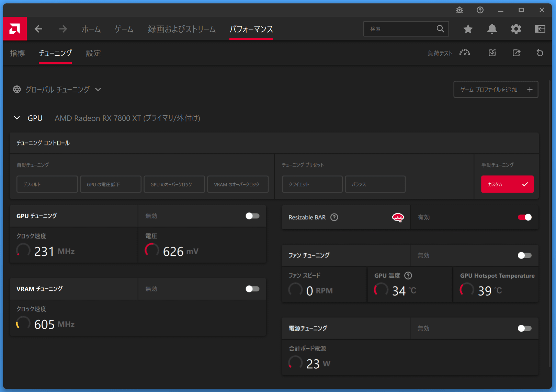Select the クワイエット preset

point(312,184)
